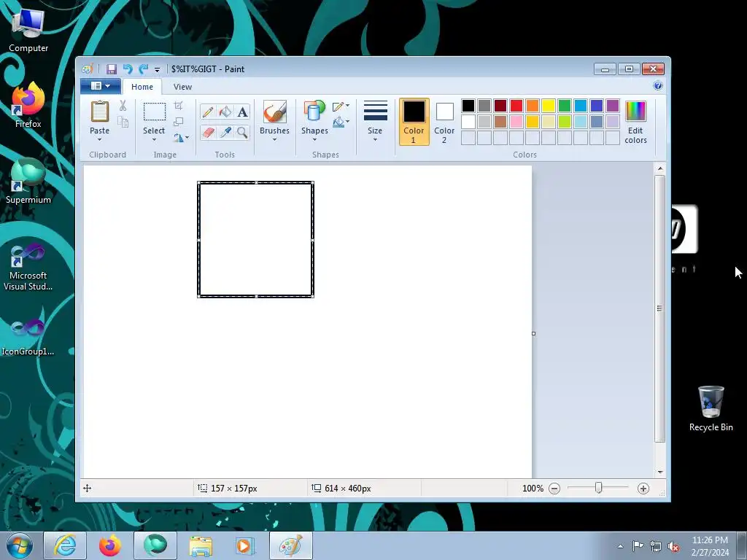Click the canvas right-edge resize handle
The width and height of the screenshot is (747, 560).
[x=533, y=333]
